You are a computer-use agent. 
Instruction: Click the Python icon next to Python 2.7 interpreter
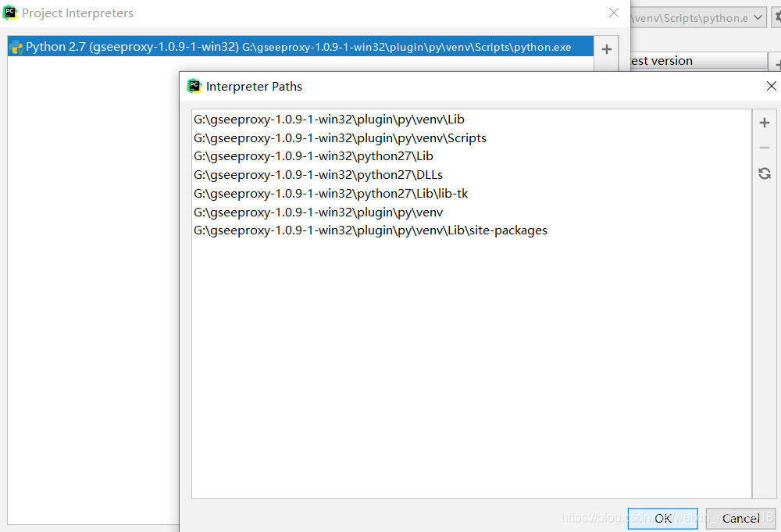[x=16, y=48]
